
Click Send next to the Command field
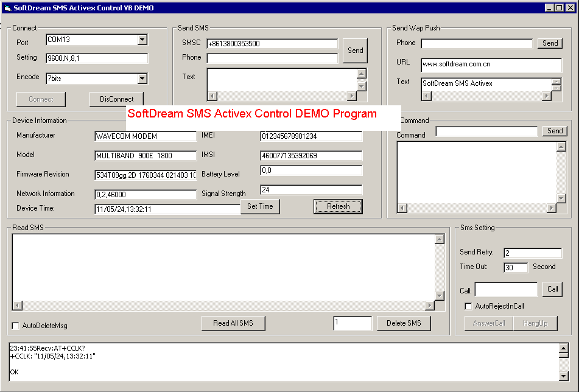pyautogui.click(x=555, y=131)
